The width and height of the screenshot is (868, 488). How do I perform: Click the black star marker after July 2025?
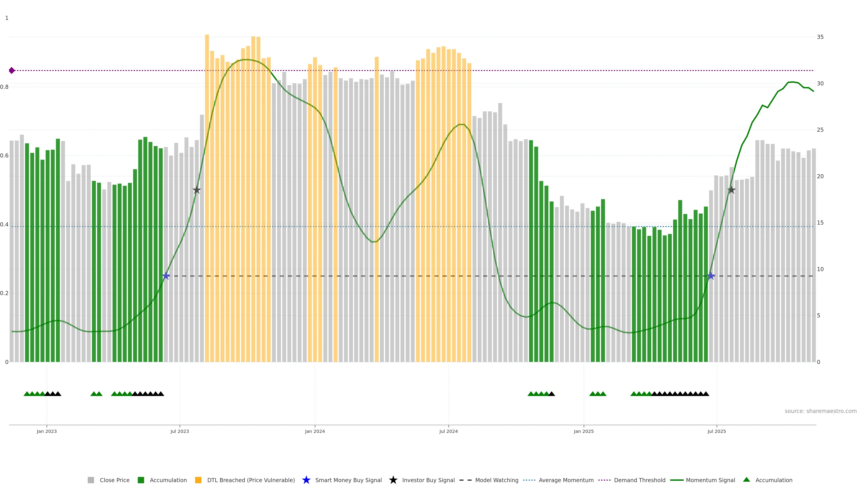pos(731,190)
